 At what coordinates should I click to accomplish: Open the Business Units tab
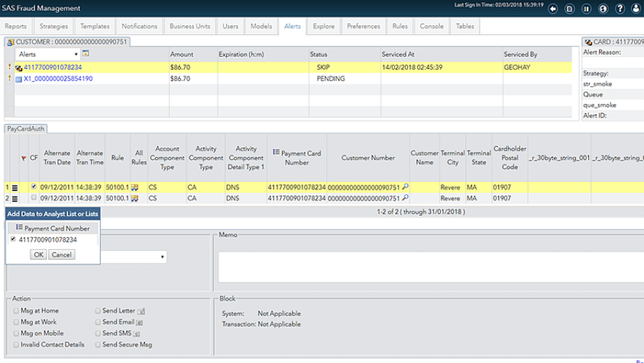[x=190, y=26]
